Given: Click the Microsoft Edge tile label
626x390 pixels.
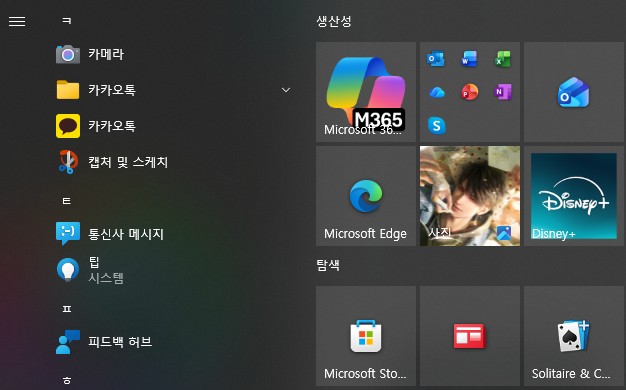Looking at the screenshot, I should tap(365, 234).
